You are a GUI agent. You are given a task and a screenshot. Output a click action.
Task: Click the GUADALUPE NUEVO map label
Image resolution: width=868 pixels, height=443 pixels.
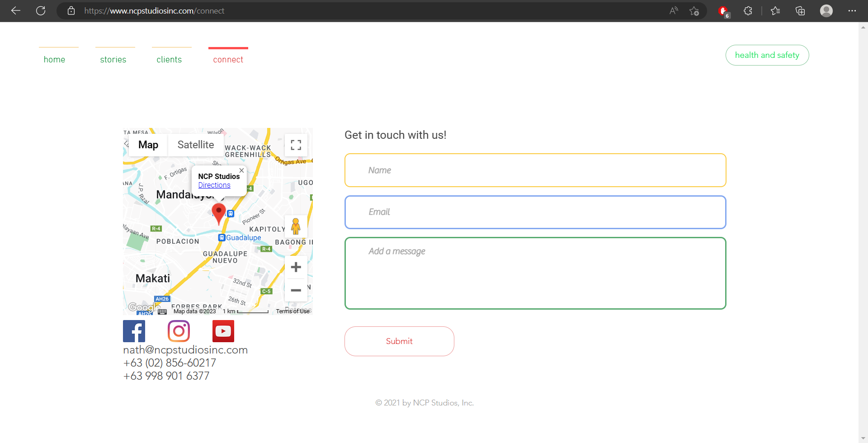[x=225, y=257]
